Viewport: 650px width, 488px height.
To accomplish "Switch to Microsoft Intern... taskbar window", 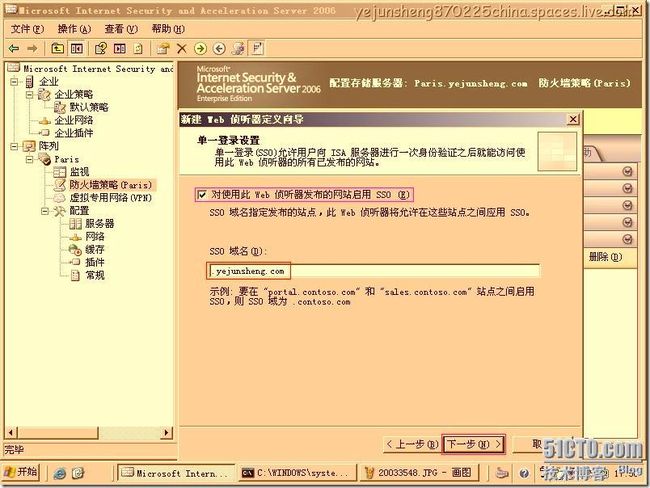I will pos(175,473).
